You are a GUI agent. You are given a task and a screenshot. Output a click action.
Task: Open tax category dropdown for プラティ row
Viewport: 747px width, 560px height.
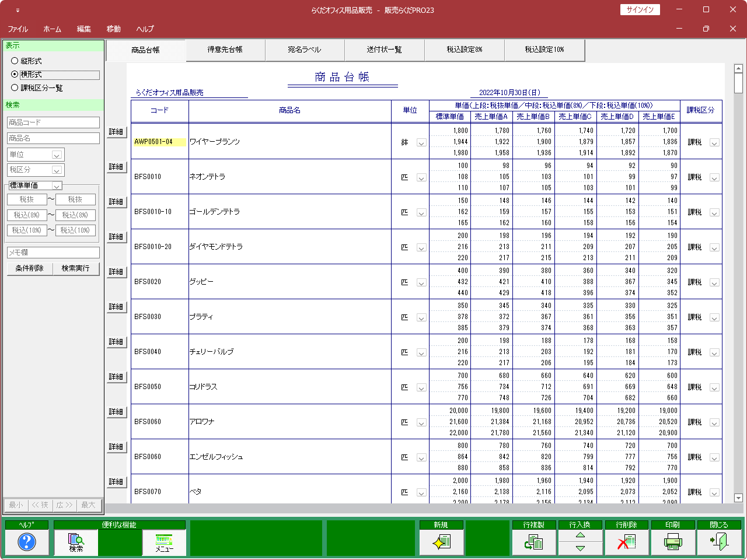(x=714, y=317)
